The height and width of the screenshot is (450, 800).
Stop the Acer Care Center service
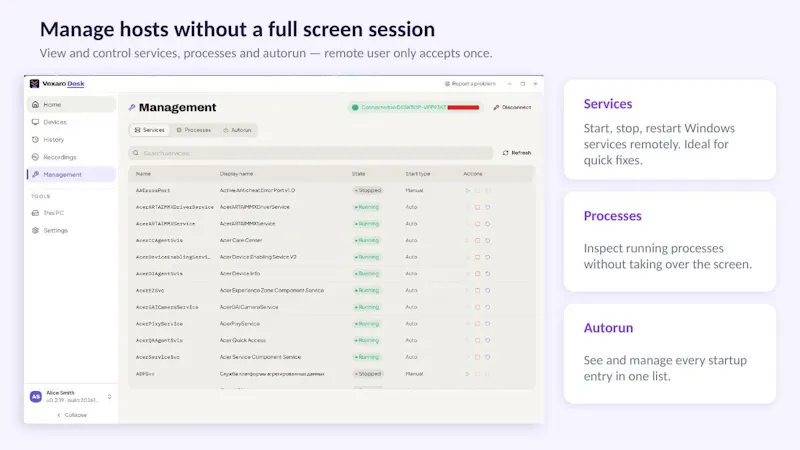click(478, 240)
